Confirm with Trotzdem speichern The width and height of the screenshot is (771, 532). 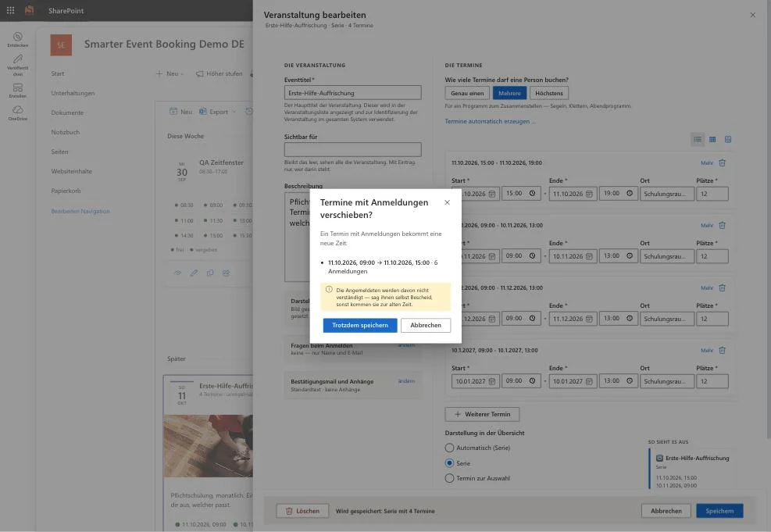[360, 326]
